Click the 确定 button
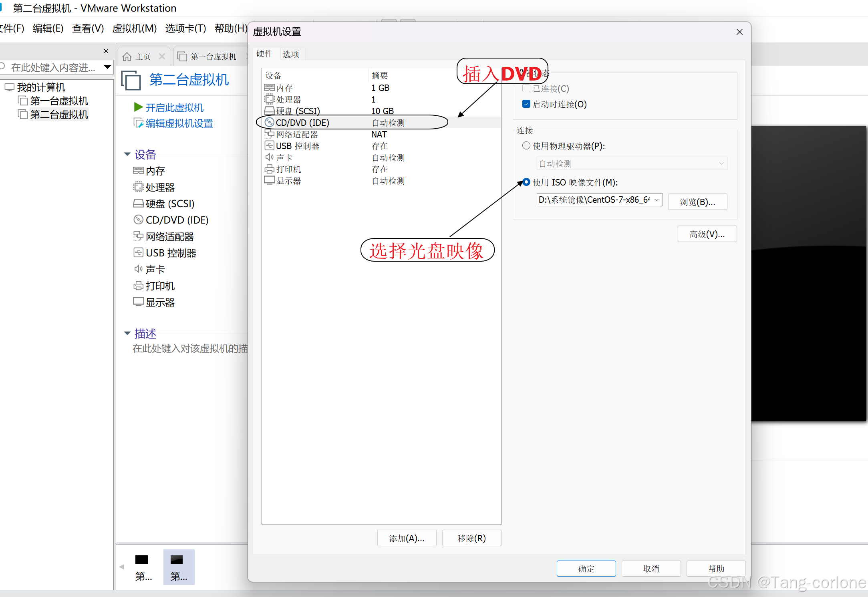This screenshot has height=597, width=868. click(x=586, y=569)
